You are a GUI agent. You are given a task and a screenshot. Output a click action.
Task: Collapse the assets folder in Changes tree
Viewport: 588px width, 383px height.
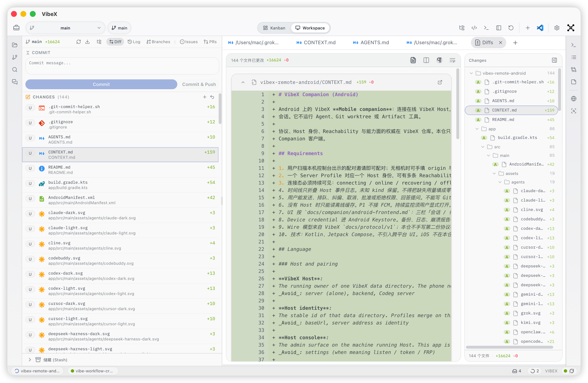click(x=494, y=173)
